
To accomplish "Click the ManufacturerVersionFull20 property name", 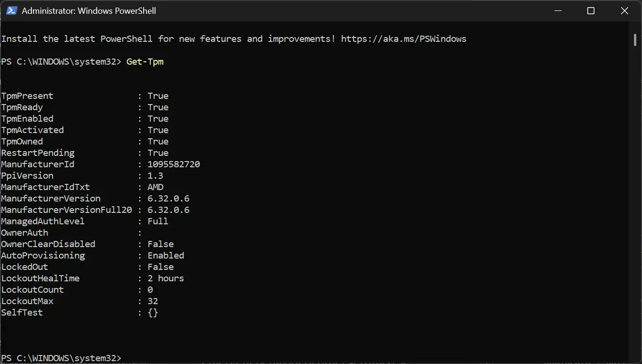I will 67,210.
